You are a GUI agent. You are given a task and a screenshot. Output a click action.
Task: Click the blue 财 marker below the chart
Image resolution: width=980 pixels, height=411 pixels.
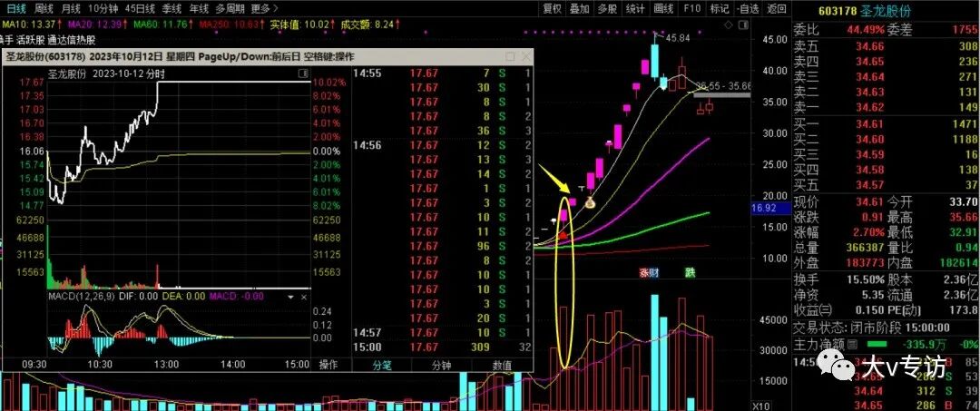653,273
